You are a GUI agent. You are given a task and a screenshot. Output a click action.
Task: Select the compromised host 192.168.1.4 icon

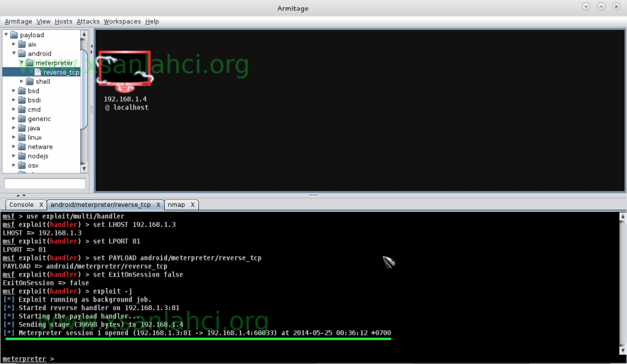[x=125, y=71]
